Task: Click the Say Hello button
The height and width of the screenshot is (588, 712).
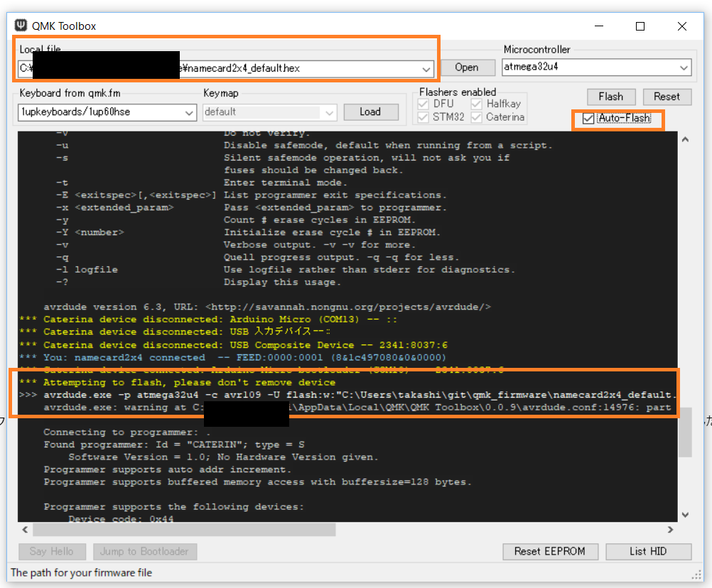Action: 52,551
